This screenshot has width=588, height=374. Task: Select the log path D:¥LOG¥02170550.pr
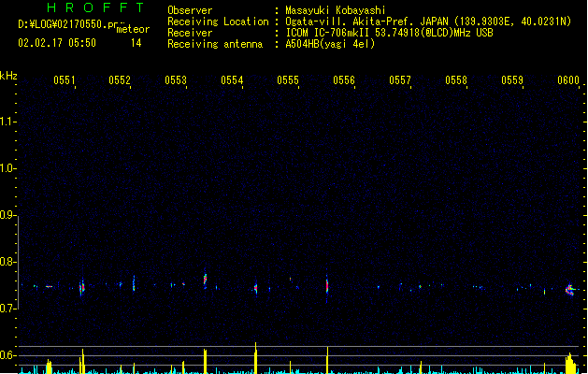point(68,24)
